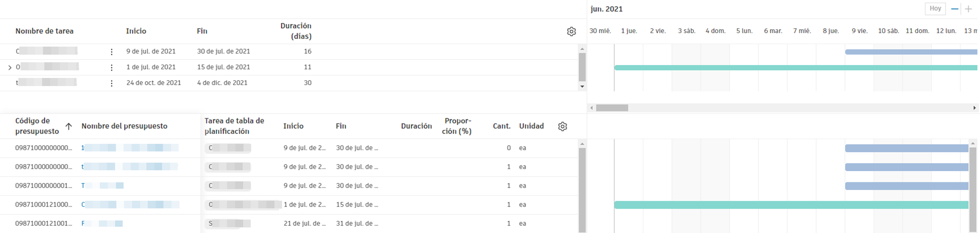The height and width of the screenshot is (233, 980).
Task: Open options menu for the 16-day task
Action: coord(111,52)
